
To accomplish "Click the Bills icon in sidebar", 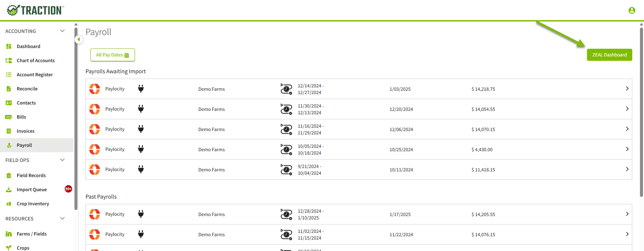I will [9, 117].
